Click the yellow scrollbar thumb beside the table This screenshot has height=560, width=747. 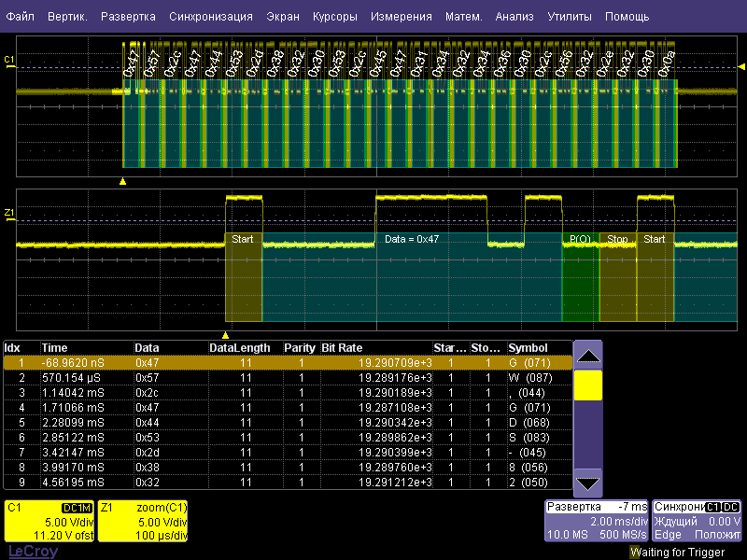pyautogui.click(x=587, y=385)
